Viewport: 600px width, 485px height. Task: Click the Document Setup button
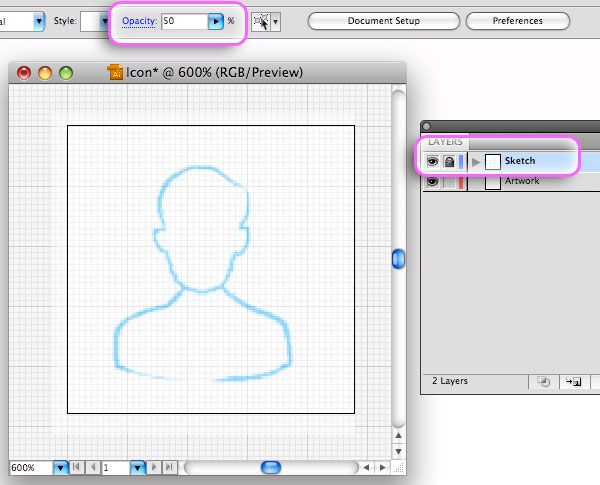point(383,21)
